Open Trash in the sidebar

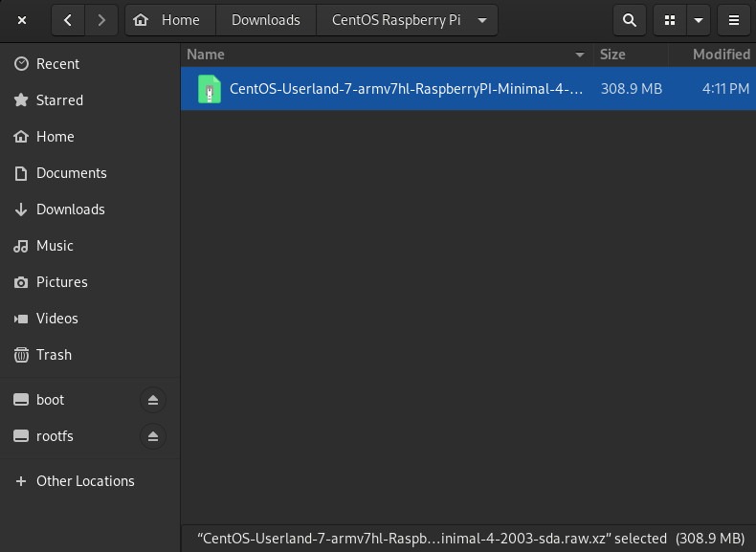[90, 355]
